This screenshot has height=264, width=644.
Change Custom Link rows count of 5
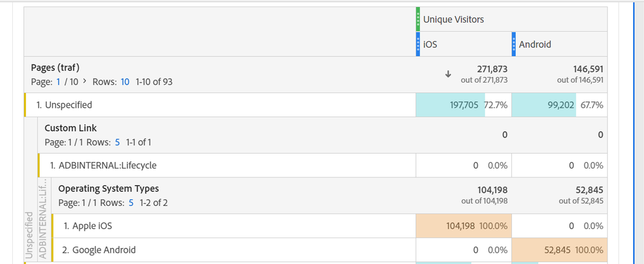click(x=117, y=143)
